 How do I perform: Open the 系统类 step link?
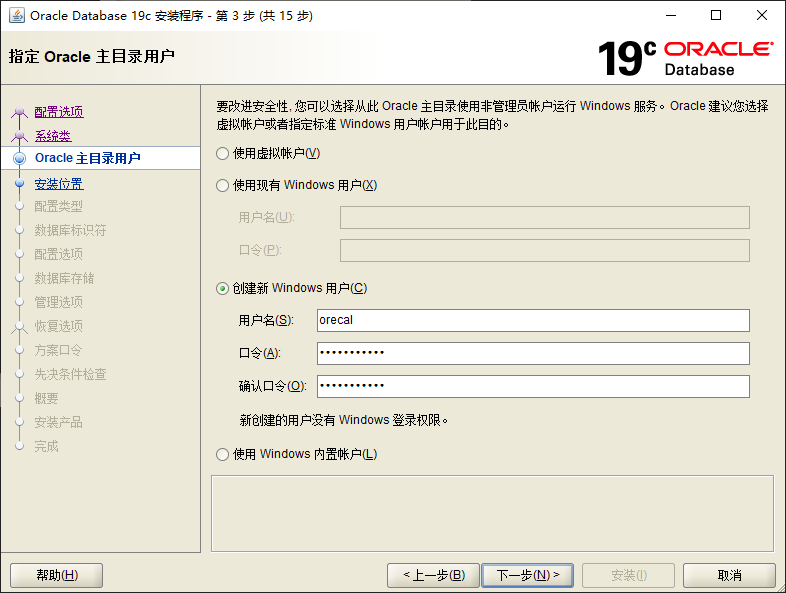pyautogui.click(x=53, y=136)
